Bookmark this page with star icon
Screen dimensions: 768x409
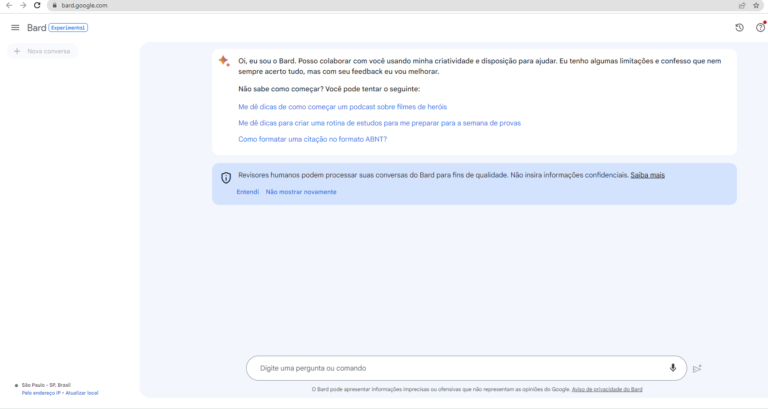click(x=756, y=5)
